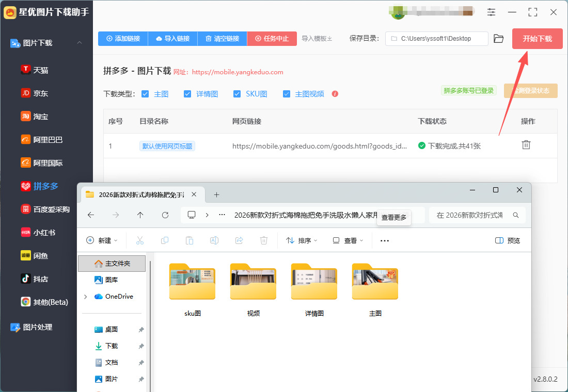Open the mobile.yangkeduo.com URL link
568x392 pixels.
pos(238,72)
